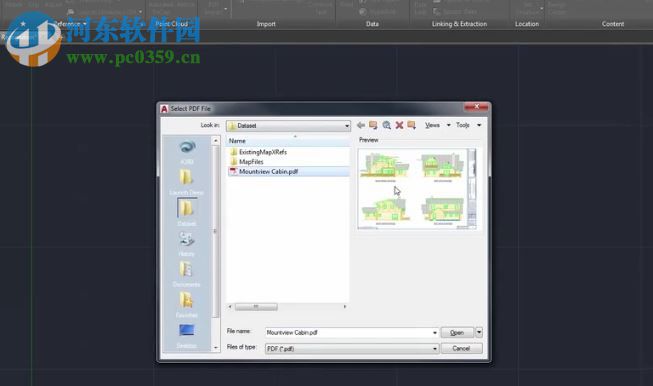Viewport: 653px width, 386px height.
Task: Click the Content panel label in ribbon
Action: point(613,24)
